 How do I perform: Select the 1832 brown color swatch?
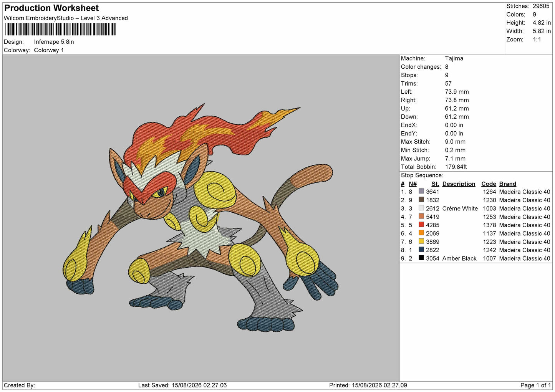(421, 200)
